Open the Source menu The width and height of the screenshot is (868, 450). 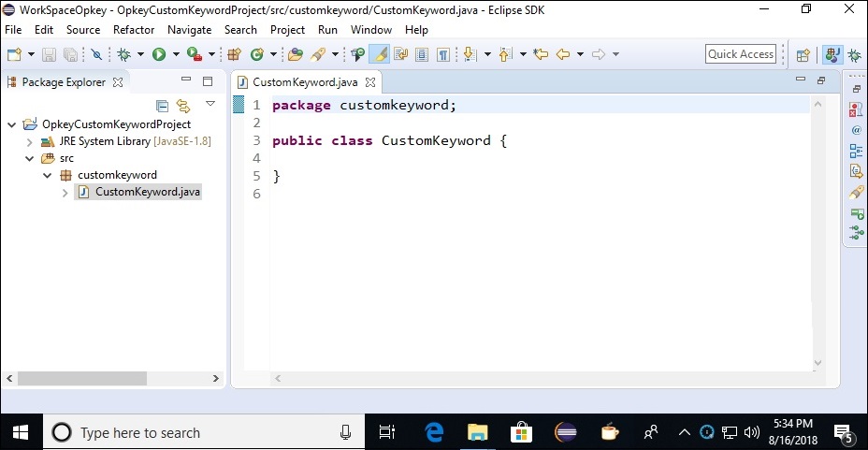pos(83,30)
